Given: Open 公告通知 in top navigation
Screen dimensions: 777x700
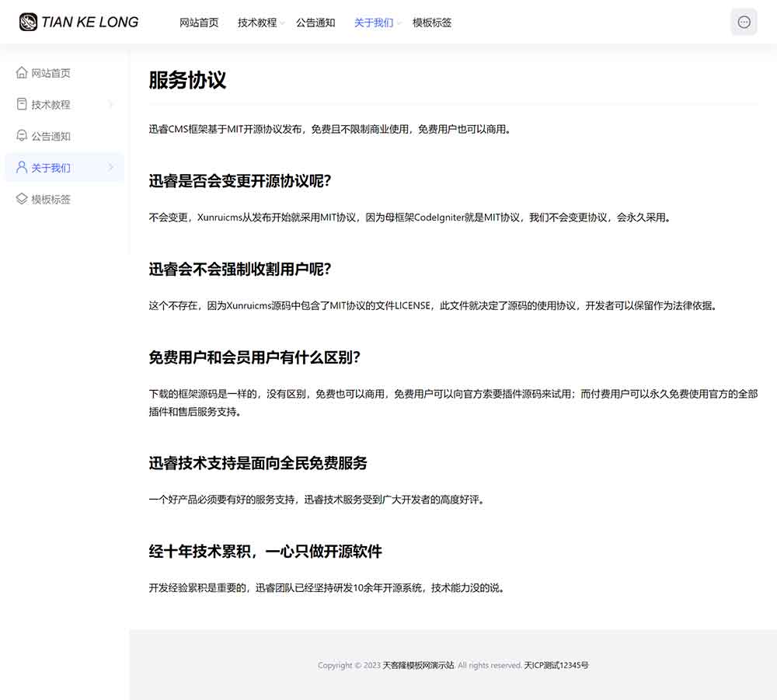Looking at the screenshot, I should (315, 23).
